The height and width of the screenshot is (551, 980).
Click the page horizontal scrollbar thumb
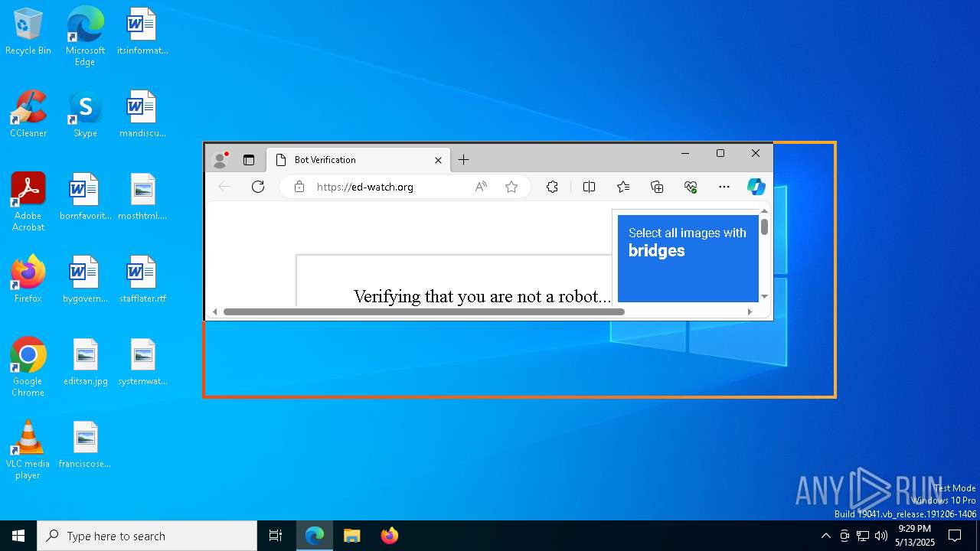pos(424,311)
